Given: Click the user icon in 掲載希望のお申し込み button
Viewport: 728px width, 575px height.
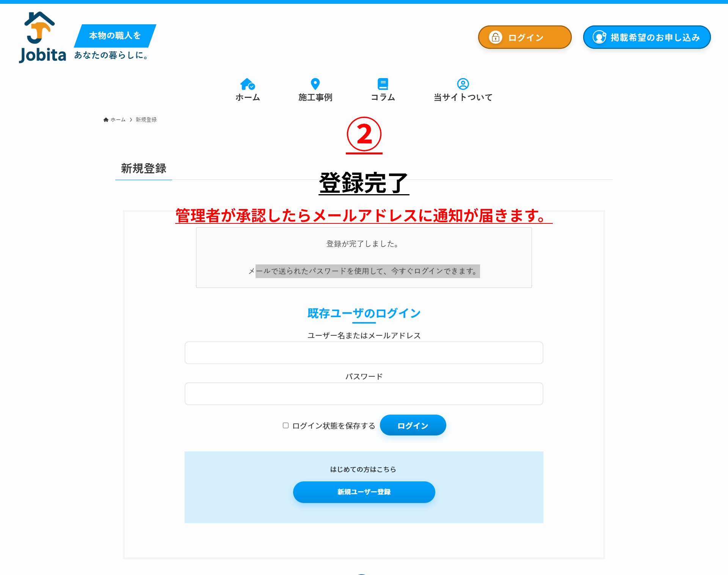Looking at the screenshot, I should click(599, 37).
